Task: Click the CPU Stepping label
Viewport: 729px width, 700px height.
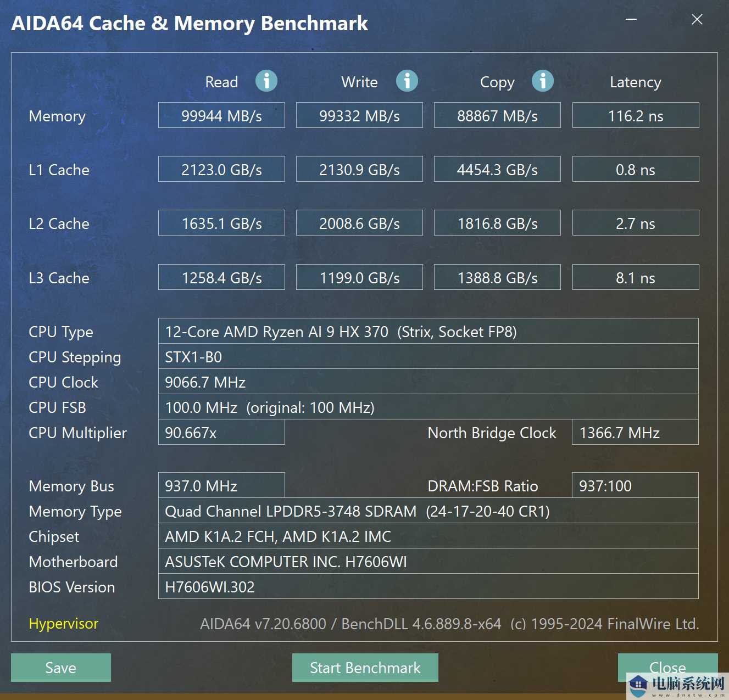Action: (x=75, y=357)
